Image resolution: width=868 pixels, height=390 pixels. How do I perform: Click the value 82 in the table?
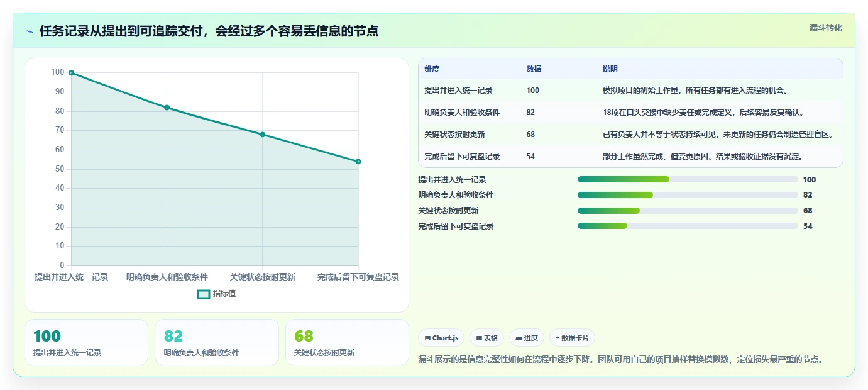coord(530,113)
